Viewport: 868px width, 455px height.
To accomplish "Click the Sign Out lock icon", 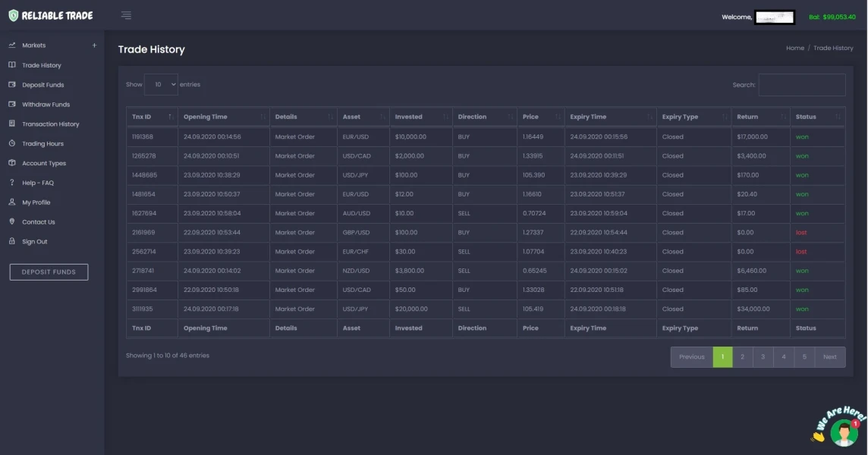I will (12, 241).
